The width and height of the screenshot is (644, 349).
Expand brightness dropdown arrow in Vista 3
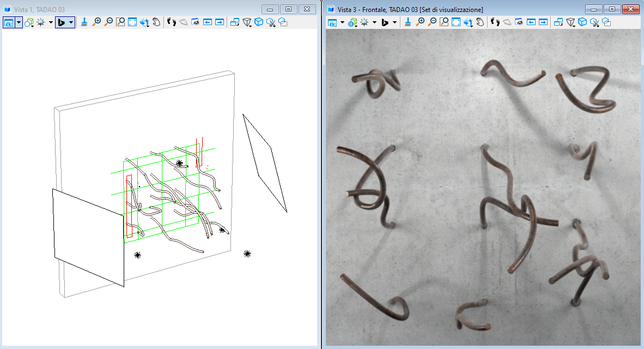coord(374,22)
